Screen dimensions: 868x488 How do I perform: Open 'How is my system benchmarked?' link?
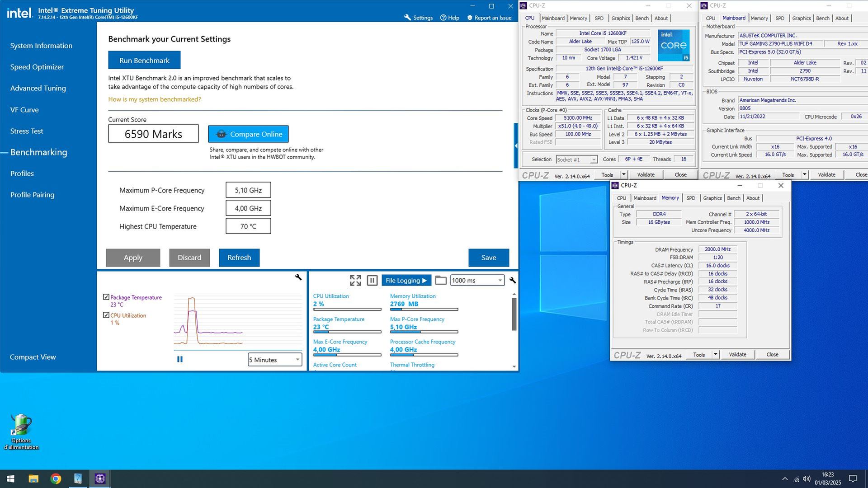155,99
